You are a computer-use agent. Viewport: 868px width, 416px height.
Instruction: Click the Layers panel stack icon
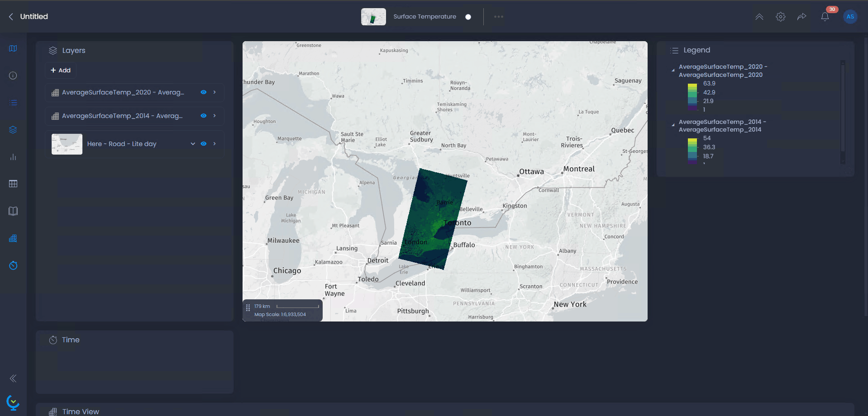[53, 51]
